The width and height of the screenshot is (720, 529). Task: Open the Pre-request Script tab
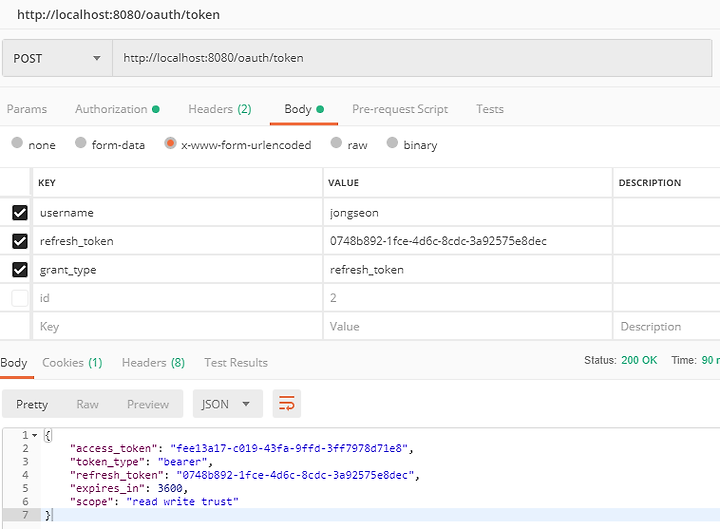pyautogui.click(x=400, y=109)
